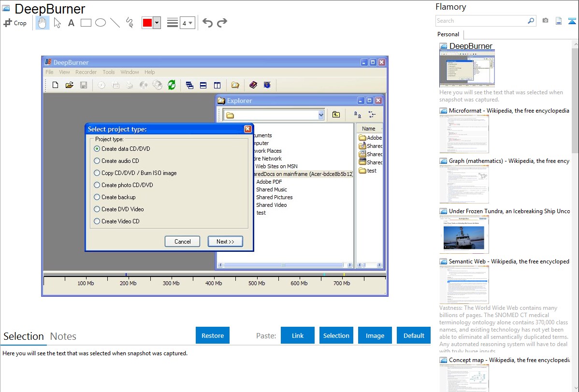Open the color picker dropdown arrow
The height and width of the screenshot is (392, 579).
157,23
